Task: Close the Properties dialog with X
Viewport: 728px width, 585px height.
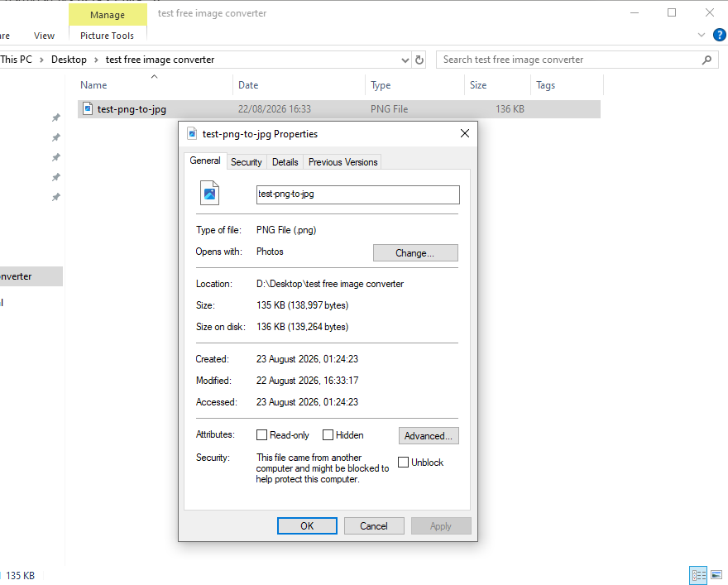Action: [465, 133]
